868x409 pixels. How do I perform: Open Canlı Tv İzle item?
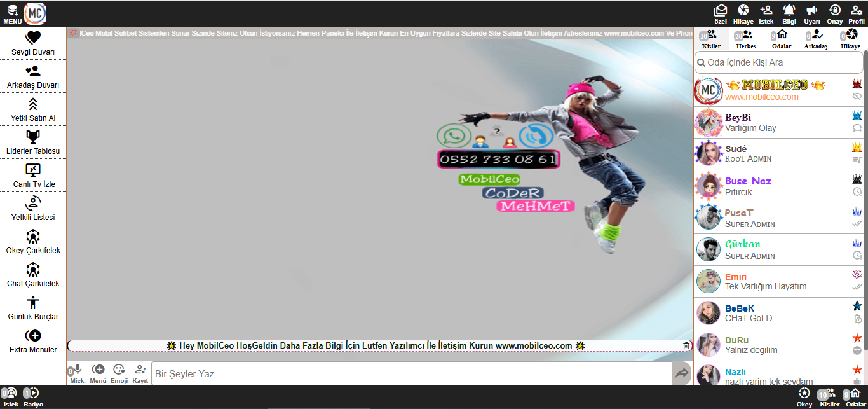tap(33, 176)
